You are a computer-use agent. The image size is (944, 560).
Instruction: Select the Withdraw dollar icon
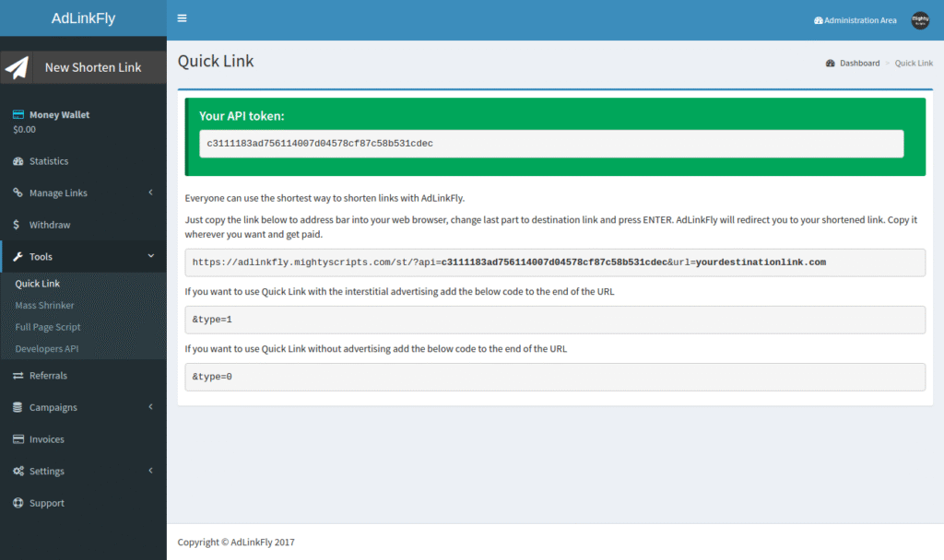[x=18, y=224]
